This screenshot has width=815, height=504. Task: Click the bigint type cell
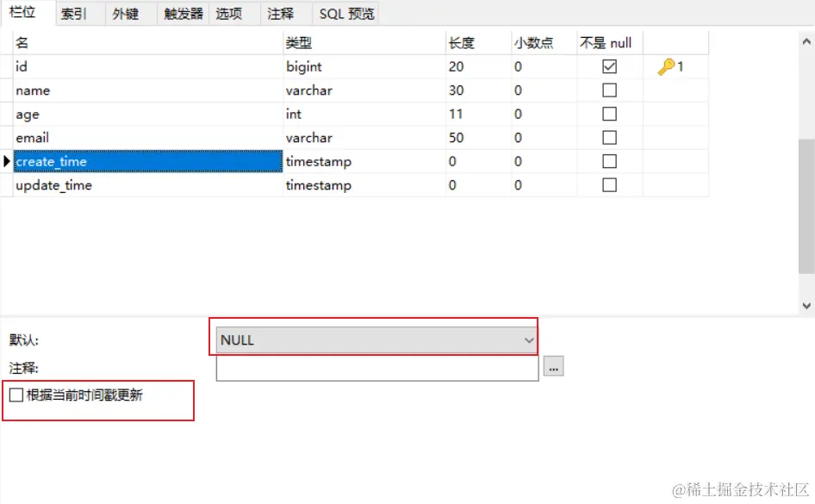click(364, 66)
